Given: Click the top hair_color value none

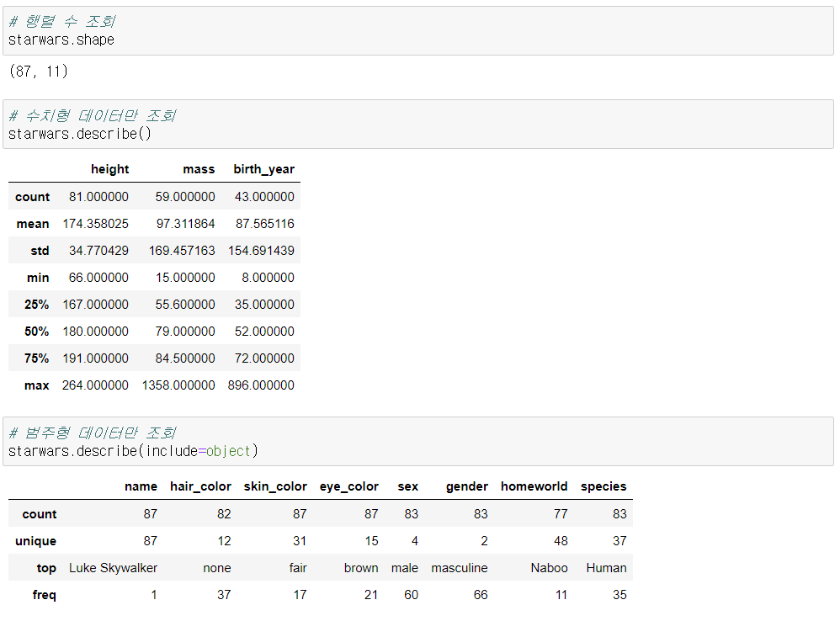Looking at the screenshot, I should tap(217, 568).
